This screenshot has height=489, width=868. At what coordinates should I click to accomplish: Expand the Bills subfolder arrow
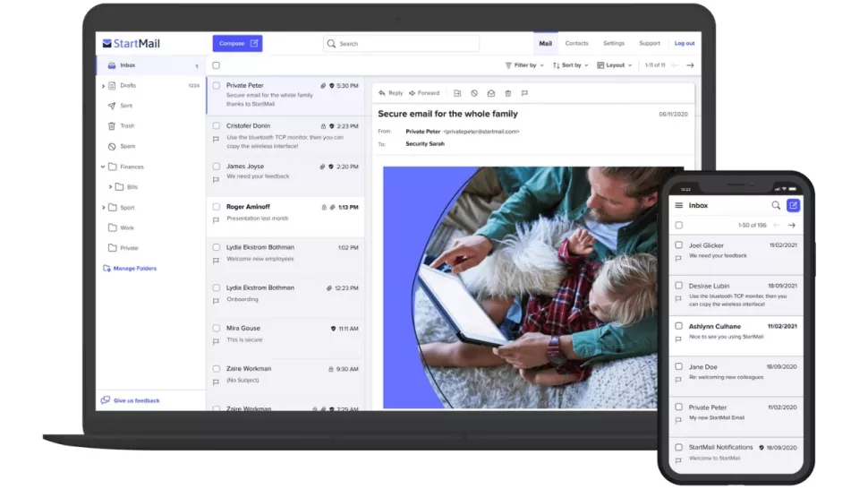click(110, 187)
